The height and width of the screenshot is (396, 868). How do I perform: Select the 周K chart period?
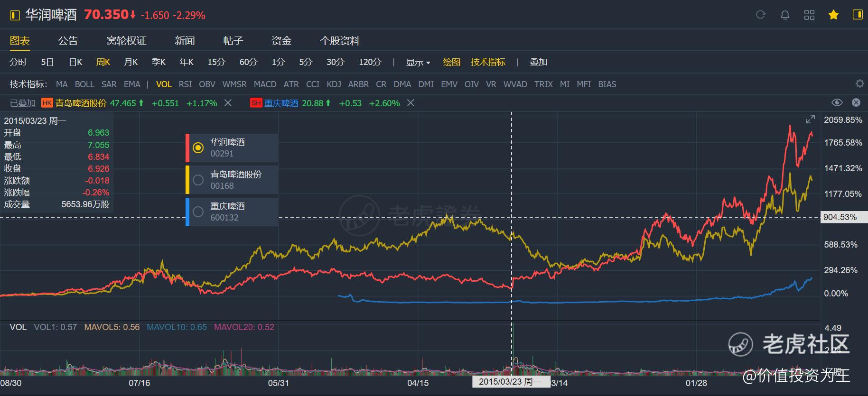103,62
